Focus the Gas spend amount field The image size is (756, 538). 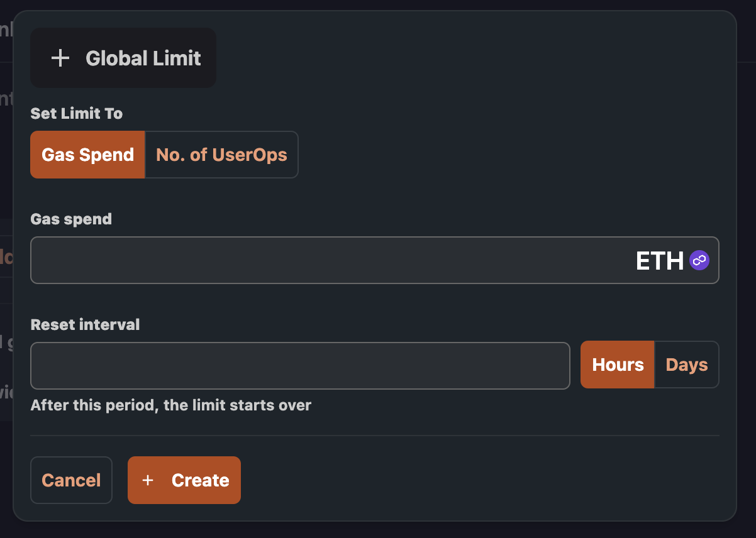[x=327, y=260]
